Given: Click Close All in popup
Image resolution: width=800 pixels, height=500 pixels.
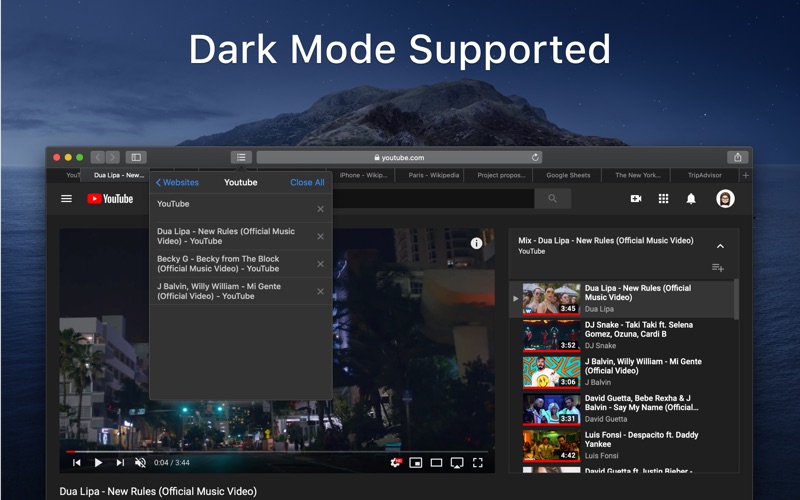Looking at the screenshot, I should pos(307,182).
